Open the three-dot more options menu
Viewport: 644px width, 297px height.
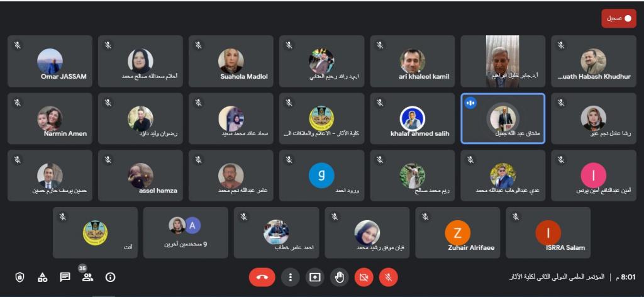click(x=291, y=277)
